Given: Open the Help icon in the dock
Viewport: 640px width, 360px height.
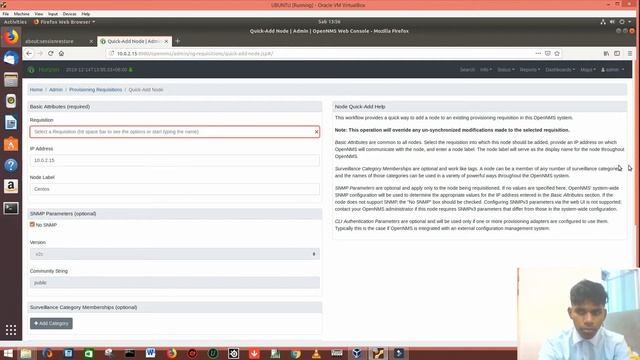Looking at the screenshot, I should [11, 165].
